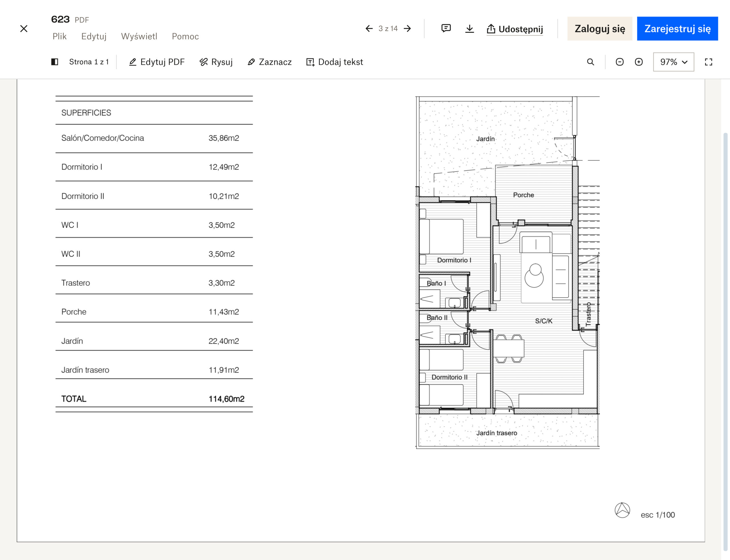730x560 pixels.
Task: Click the '623' file name
Action: pyautogui.click(x=60, y=19)
